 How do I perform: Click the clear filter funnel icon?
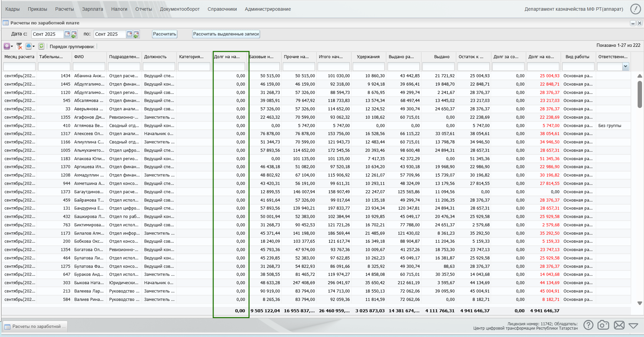(x=19, y=46)
